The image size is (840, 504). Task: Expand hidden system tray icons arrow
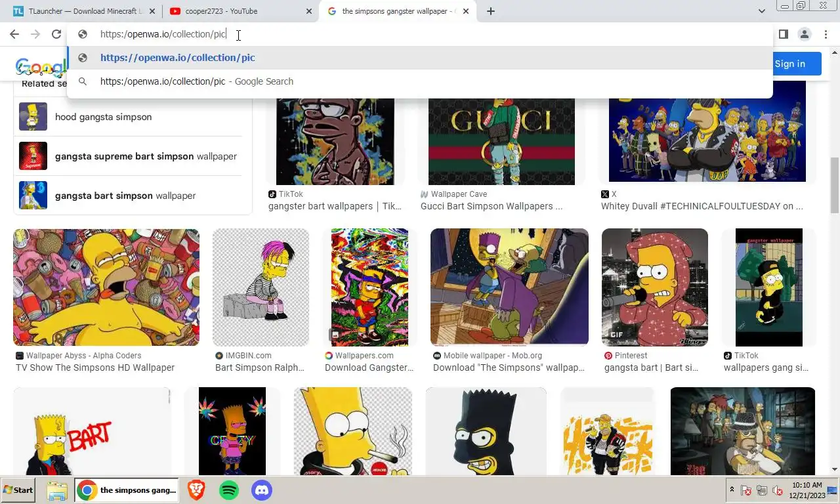click(732, 490)
